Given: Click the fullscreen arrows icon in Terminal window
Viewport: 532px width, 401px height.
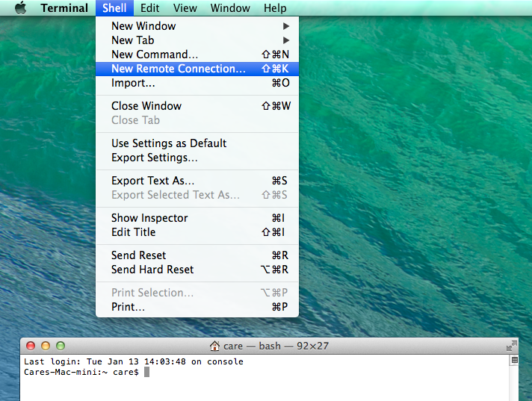Looking at the screenshot, I should [511, 346].
